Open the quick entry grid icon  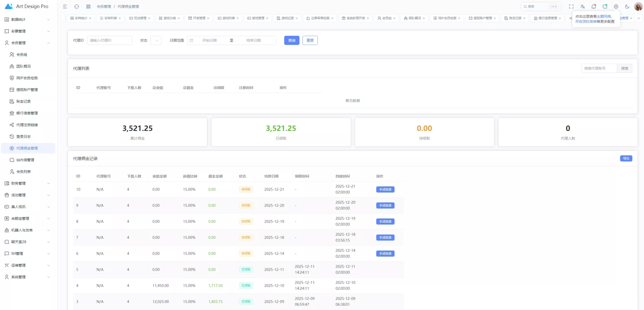[x=88, y=6]
